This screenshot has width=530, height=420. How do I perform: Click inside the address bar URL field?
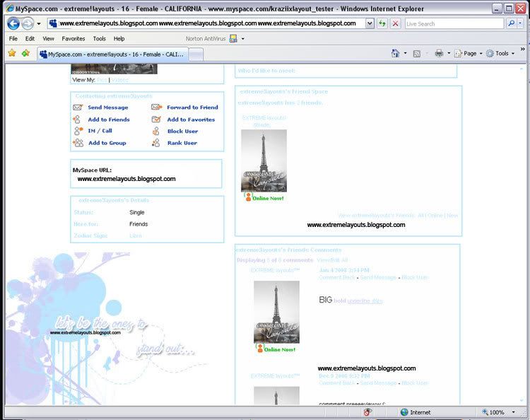(x=206, y=23)
